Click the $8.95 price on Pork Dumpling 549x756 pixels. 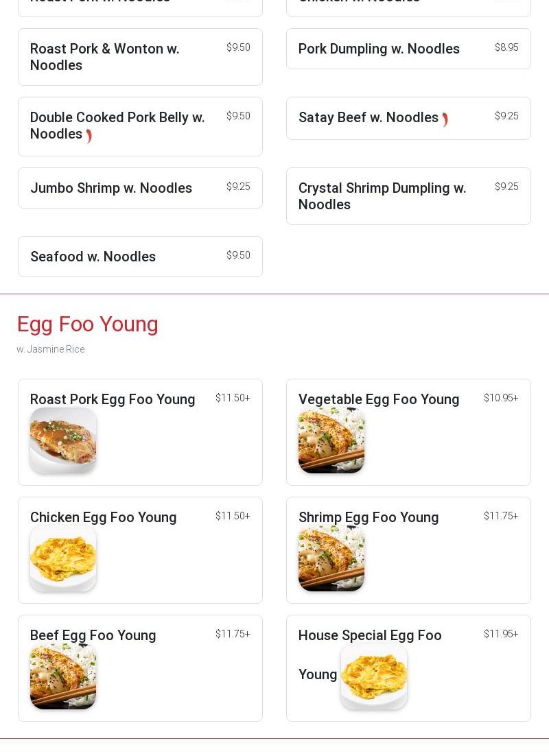coord(506,47)
